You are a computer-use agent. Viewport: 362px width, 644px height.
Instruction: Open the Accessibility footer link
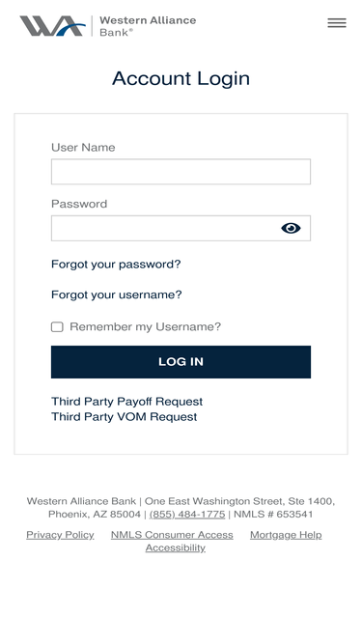[x=176, y=547]
